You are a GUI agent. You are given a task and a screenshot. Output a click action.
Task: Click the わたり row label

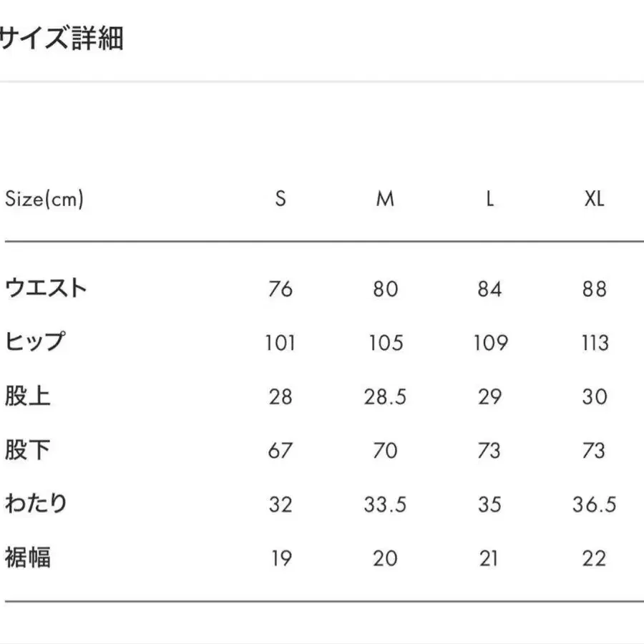point(36,504)
